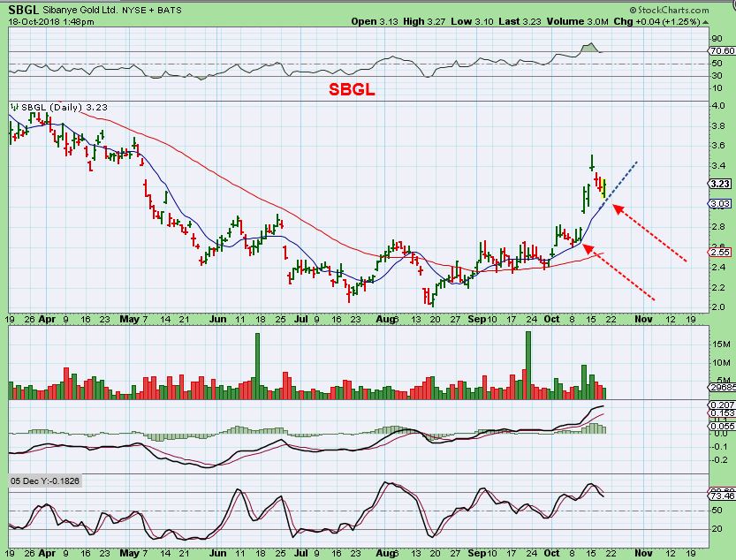Click the SBGL (Daily) 3.23 legend text
This screenshot has width=736, height=560.
(64, 107)
